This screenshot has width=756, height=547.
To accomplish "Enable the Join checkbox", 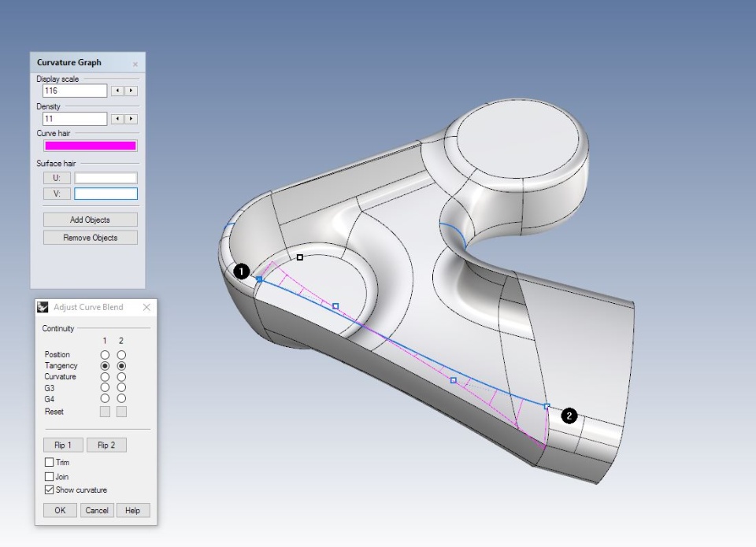I will click(49, 477).
